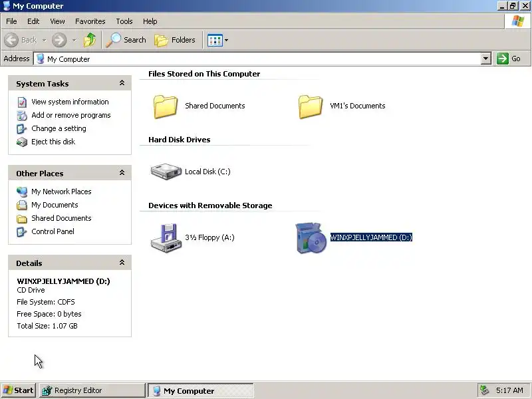The width and height of the screenshot is (532, 399).
Task: Collapse the Details panel
Action: (x=122, y=263)
